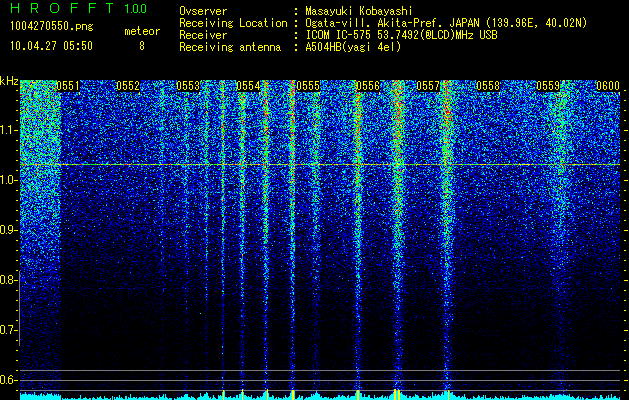Viewport: 629px width, 400px height.
Task: Click the HROFFT program title
Action: click(x=62, y=8)
